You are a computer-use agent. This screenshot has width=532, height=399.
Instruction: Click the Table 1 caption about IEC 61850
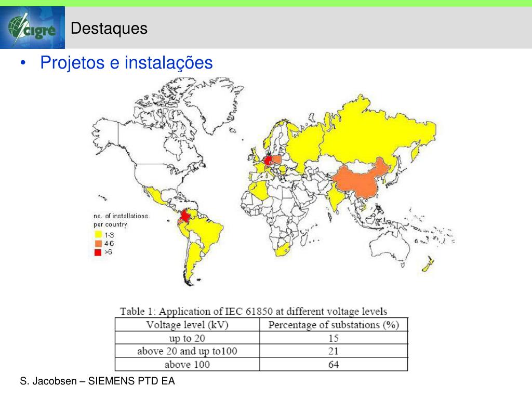pyautogui.click(x=254, y=311)
